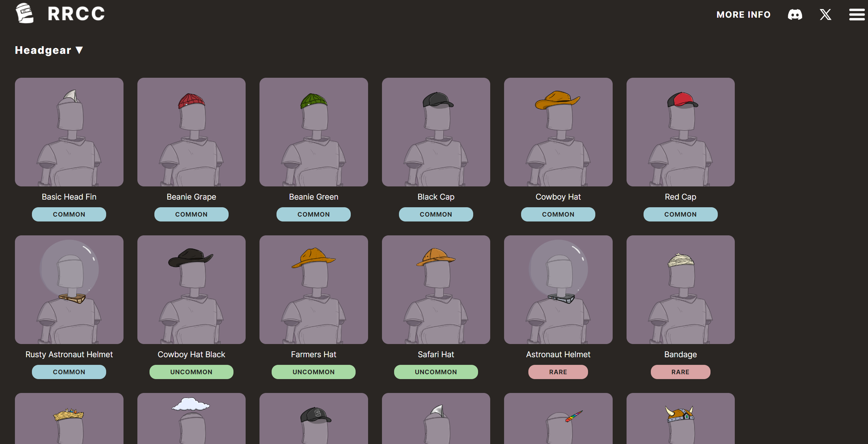Open the hamburger menu icon
The image size is (868, 444).
(857, 15)
